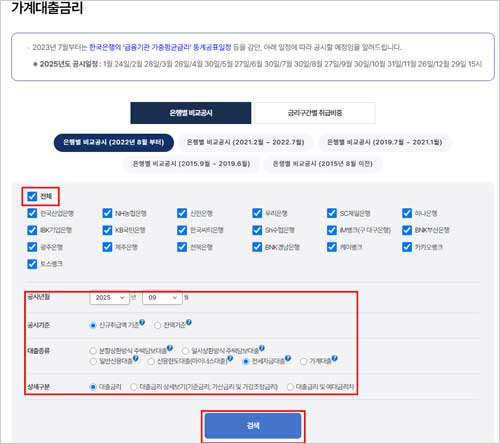Uncheck the 신한은행 checkbox
The width and height of the screenshot is (500, 444).
point(182,213)
